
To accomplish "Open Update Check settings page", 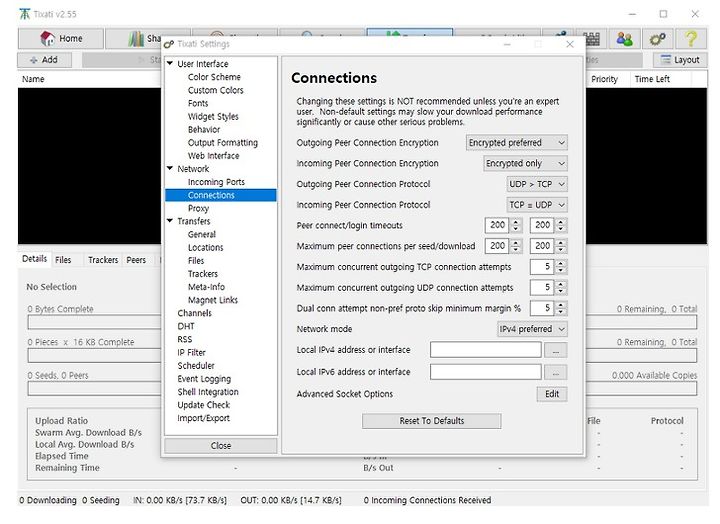I will point(203,405).
